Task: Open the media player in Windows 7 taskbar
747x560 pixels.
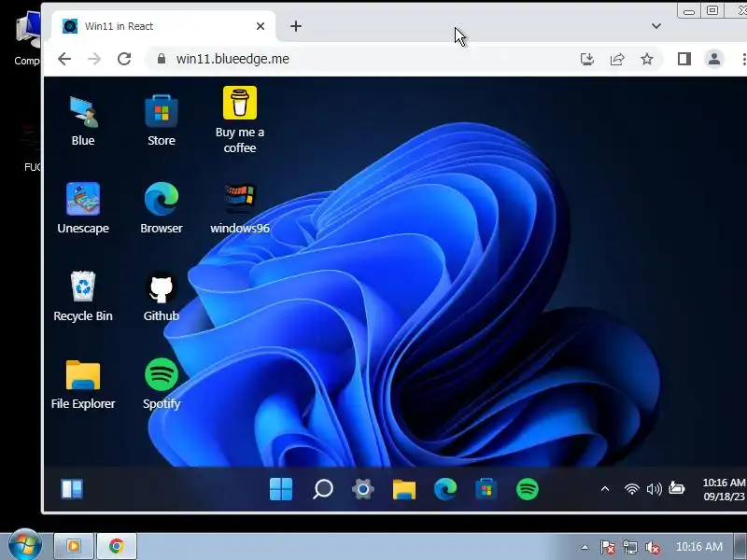Action: [74, 546]
